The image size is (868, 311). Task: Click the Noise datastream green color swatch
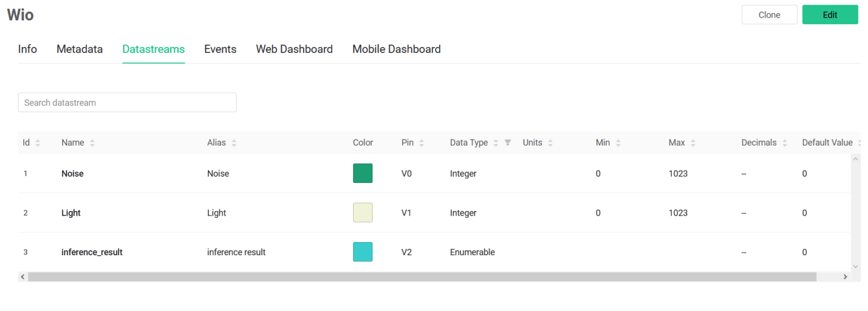click(363, 173)
